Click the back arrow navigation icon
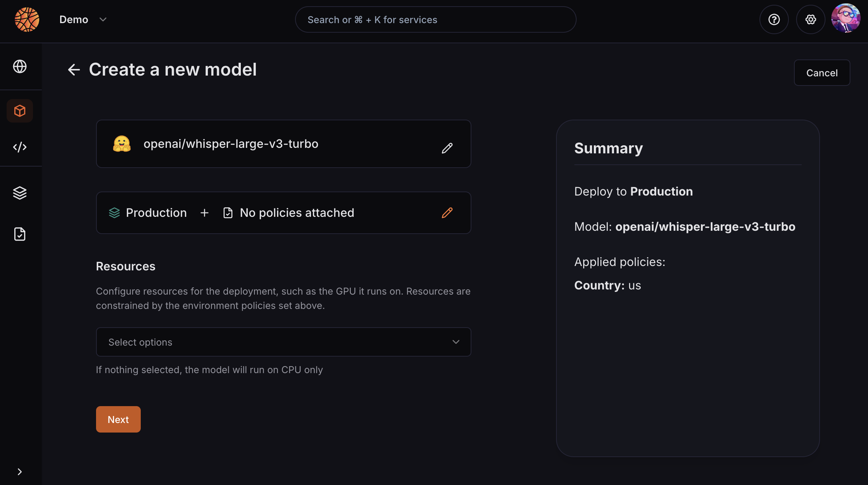Screen dimensions: 868x485 click(x=73, y=70)
